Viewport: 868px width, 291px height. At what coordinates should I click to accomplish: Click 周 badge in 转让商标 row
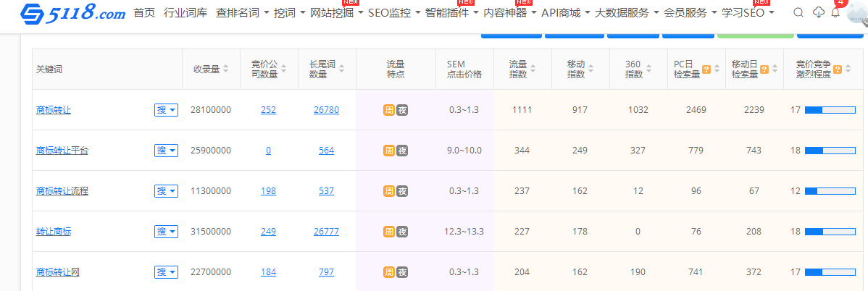tap(389, 231)
